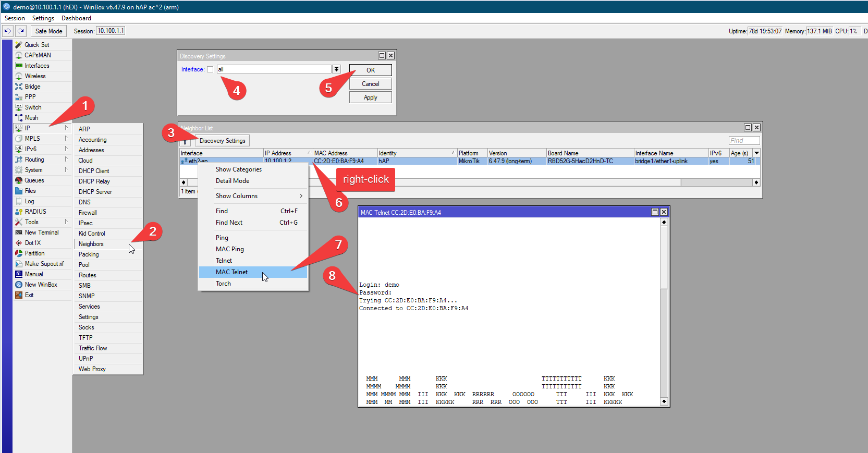The image size is (868, 453).
Task: Click the Exit icon in the sidebar
Action: (x=19, y=295)
